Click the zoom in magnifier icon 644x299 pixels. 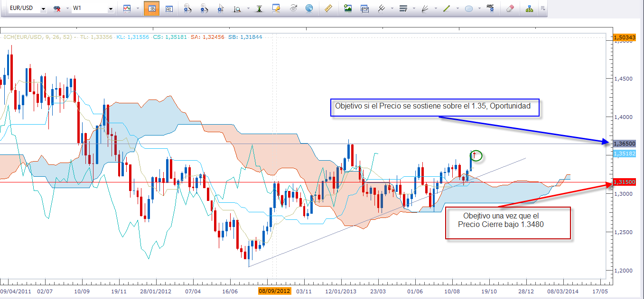point(187,9)
